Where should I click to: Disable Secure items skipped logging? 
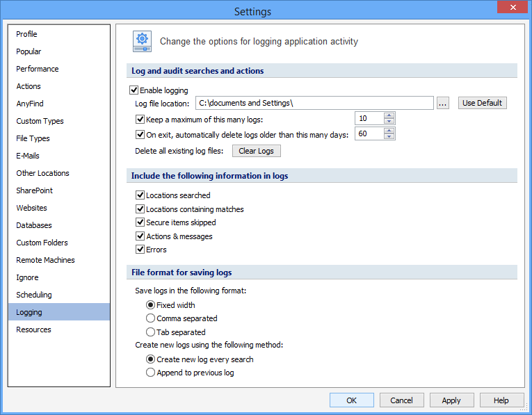point(140,222)
